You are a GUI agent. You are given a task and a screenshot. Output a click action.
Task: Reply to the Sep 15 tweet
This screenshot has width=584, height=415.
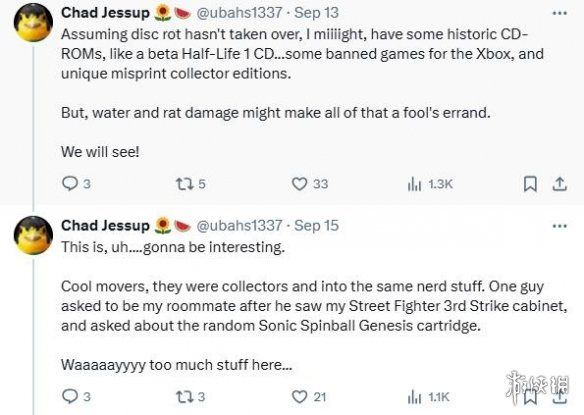(x=70, y=396)
